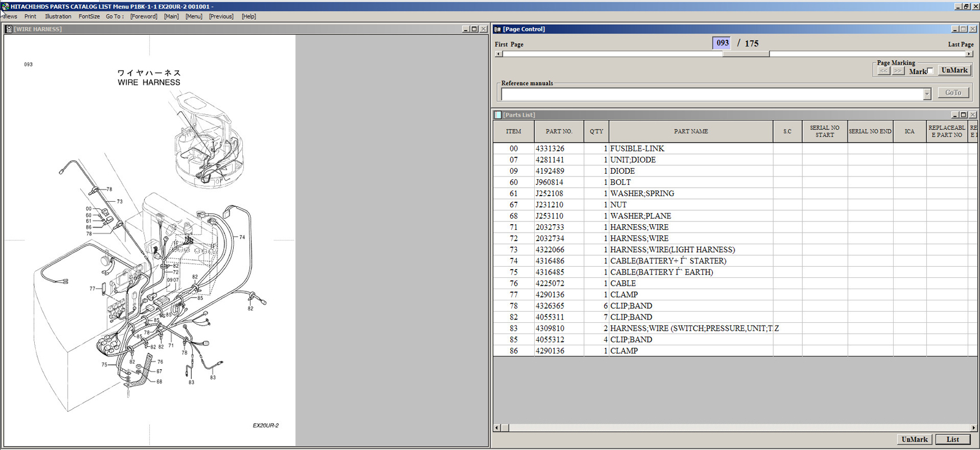Image resolution: width=980 pixels, height=450 pixels.
Task: Click the current page number field 093
Action: (x=722, y=43)
